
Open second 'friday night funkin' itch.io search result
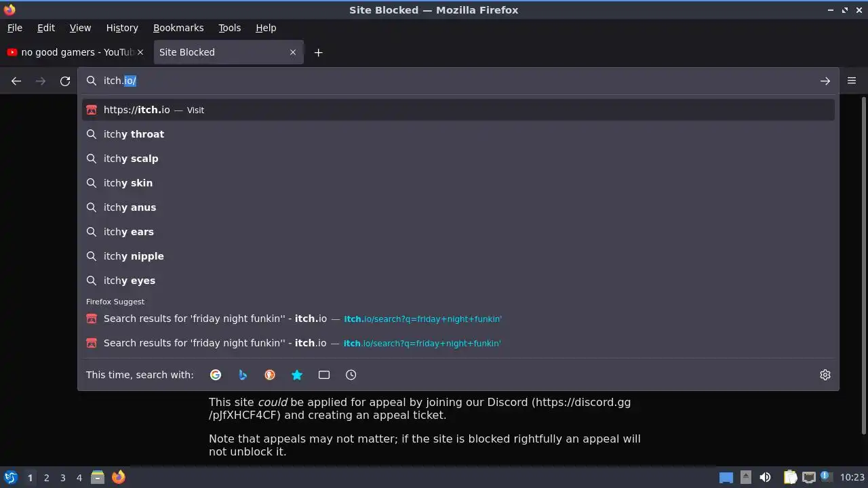pos(458,343)
